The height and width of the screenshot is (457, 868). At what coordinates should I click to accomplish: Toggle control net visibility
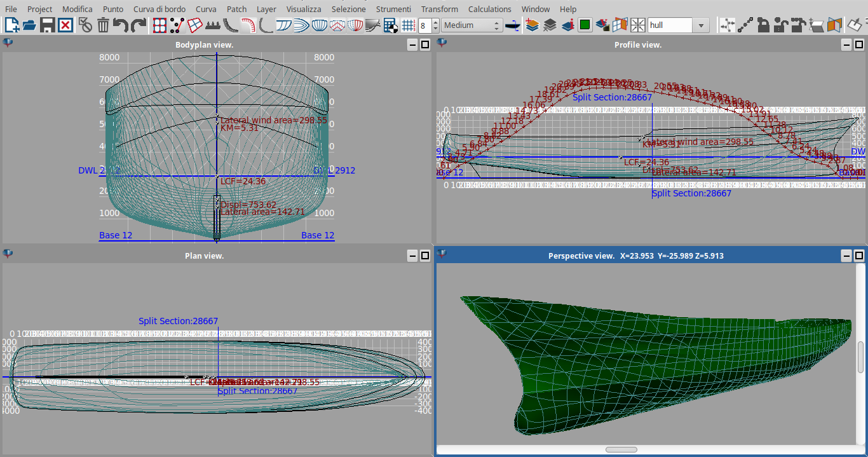(159, 25)
